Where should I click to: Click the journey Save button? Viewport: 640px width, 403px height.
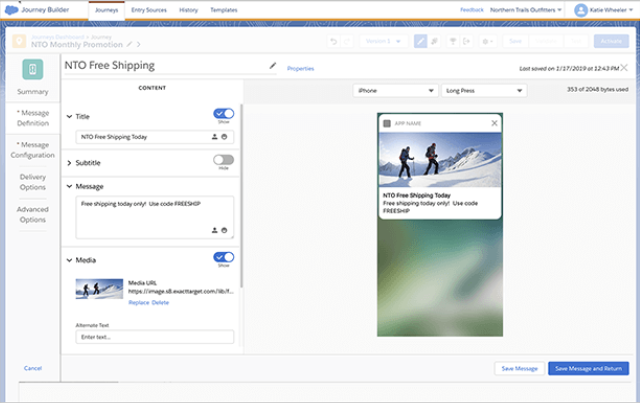click(x=516, y=41)
